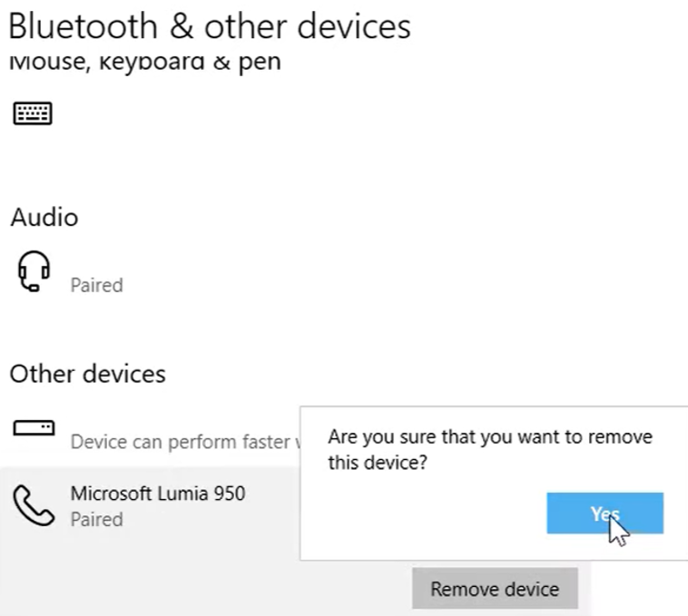Select the headset icon under Audio
The width and height of the screenshot is (688, 616).
click(33, 271)
